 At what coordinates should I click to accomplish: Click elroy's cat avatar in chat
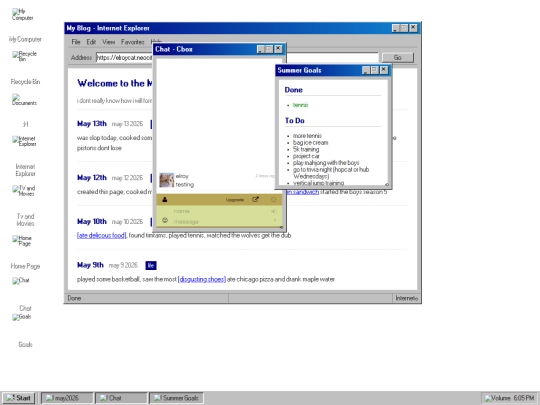pyautogui.click(x=166, y=180)
